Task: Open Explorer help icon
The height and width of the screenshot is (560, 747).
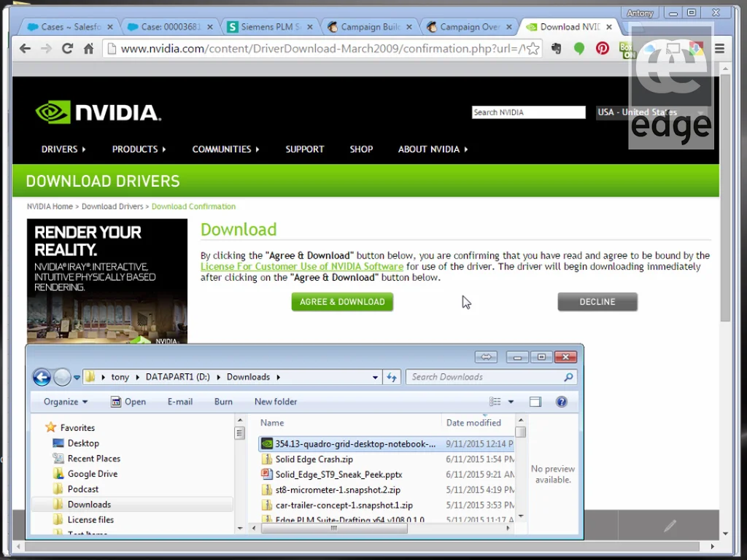Action: click(562, 402)
